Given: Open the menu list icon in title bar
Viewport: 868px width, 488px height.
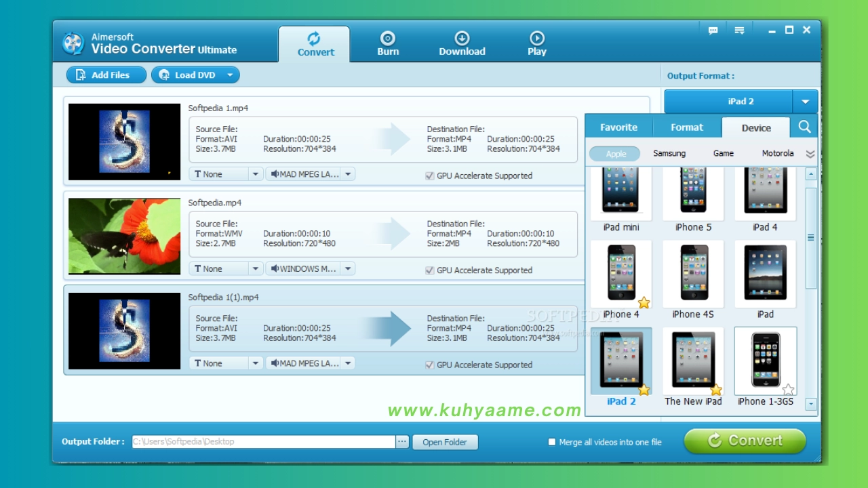Looking at the screenshot, I should coord(739,30).
